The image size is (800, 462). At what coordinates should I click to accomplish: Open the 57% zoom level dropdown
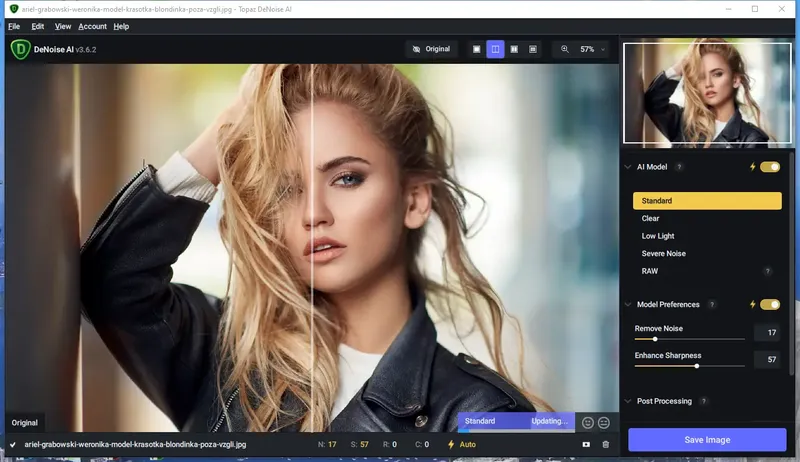pyautogui.click(x=592, y=49)
